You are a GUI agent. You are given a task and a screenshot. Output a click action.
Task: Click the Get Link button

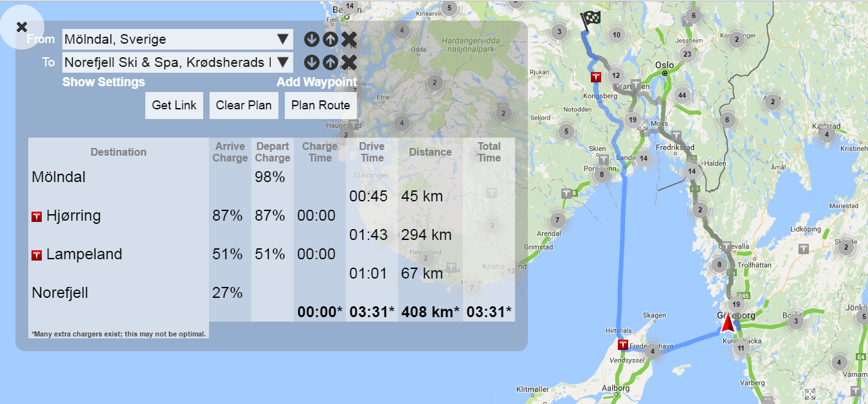coord(174,106)
